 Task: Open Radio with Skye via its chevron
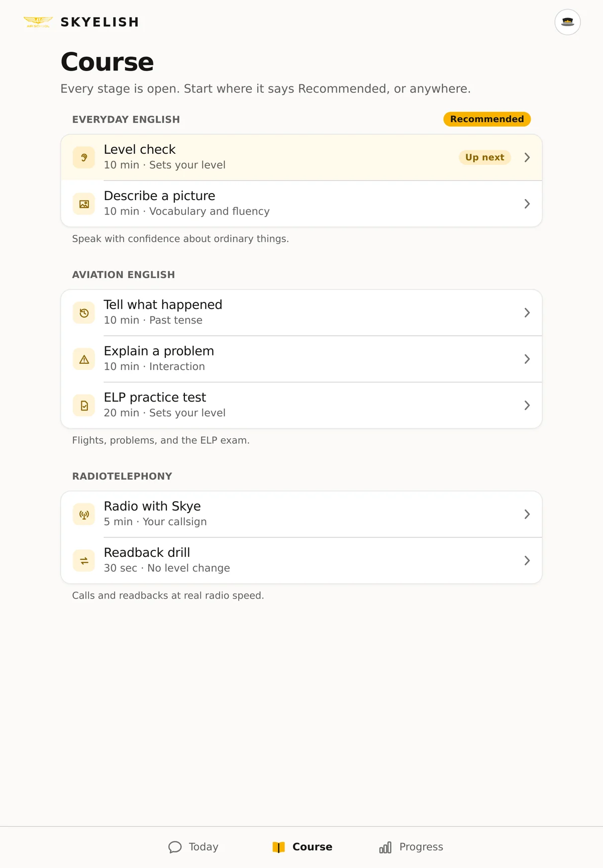(527, 514)
